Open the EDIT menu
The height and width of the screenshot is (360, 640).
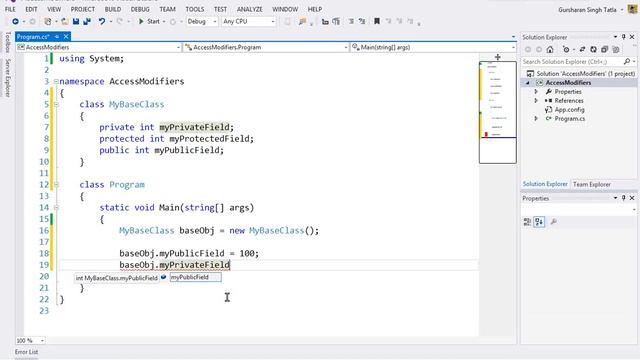(x=31, y=9)
